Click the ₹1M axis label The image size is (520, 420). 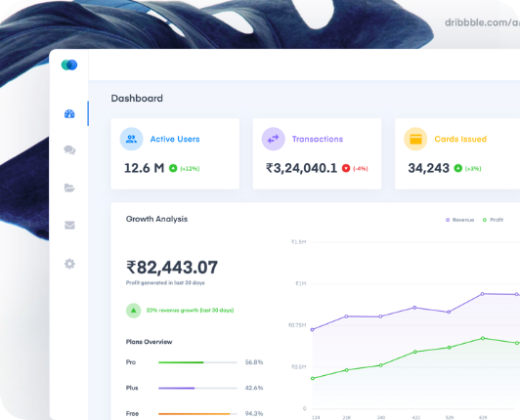[301, 284]
